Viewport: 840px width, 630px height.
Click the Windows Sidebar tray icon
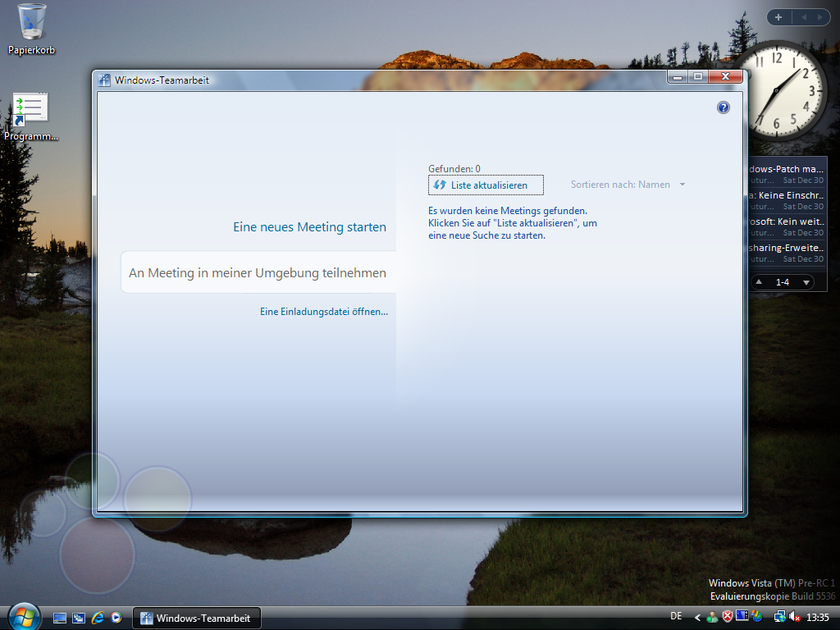[x=742, y=615]
